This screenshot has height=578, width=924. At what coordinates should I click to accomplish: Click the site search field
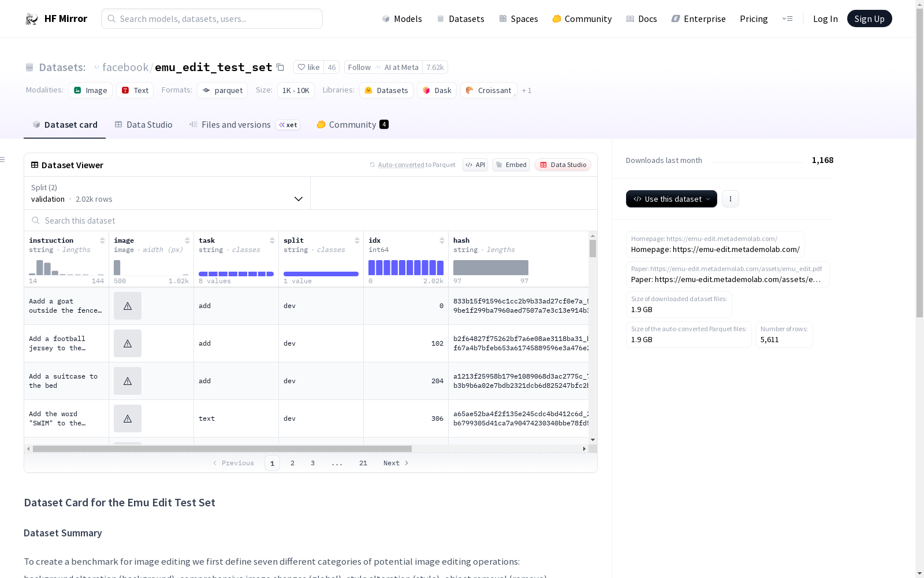pyautogui.click(x=212, y=18)
